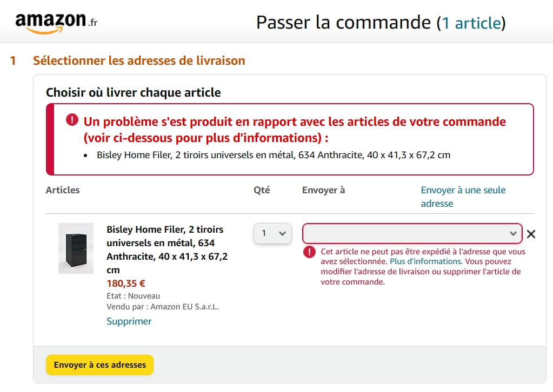Click the warning icon next to shipping error

[x=309, y=252]
